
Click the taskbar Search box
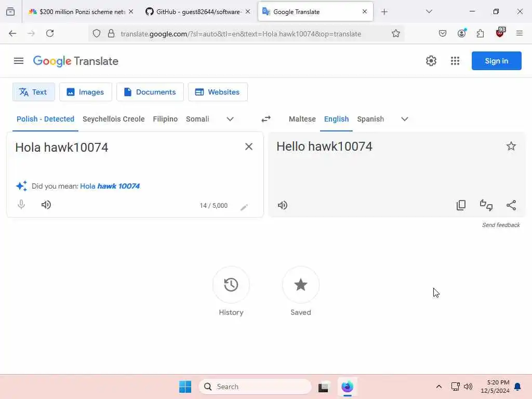255,387
